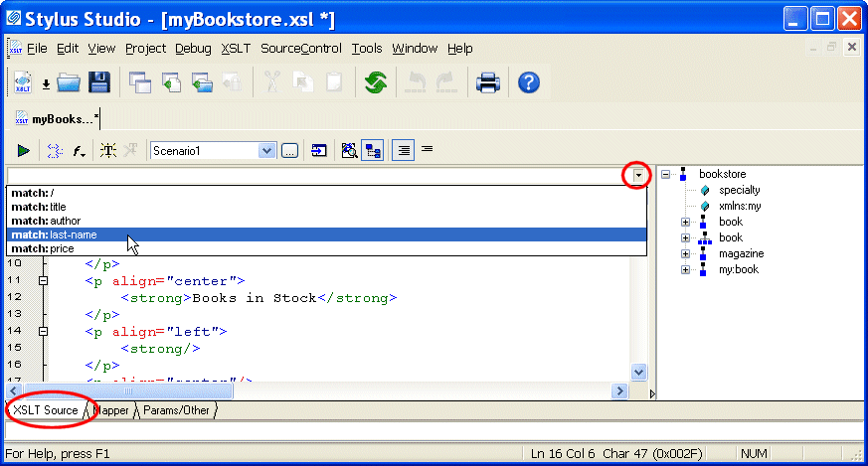
Task: Open a file with folder icon
Action: click(69, 82)
